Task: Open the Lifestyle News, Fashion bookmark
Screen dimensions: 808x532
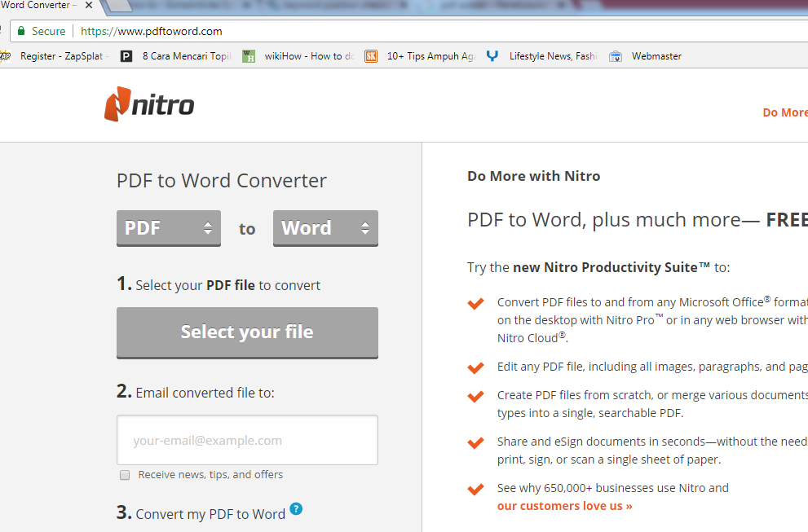Action: pos(542,56)
